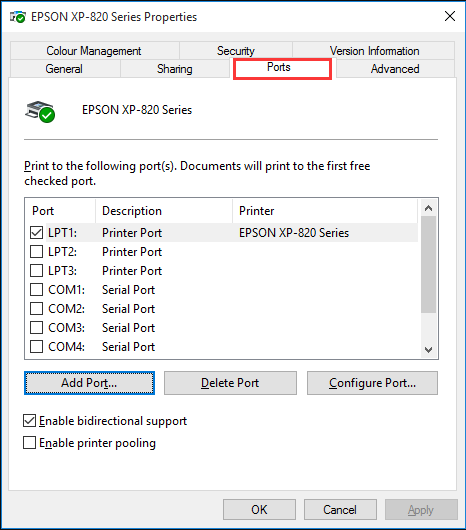
Task: Click the port list scroll up arrow
Action: click(x=428, y=208)
